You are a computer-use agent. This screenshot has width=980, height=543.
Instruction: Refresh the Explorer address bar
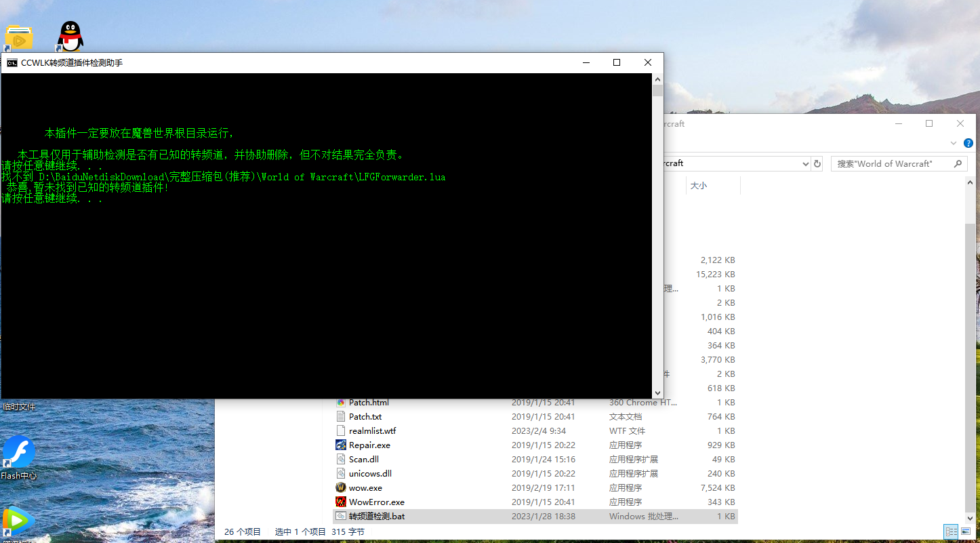pyautogui.click(x=817, y=163)
